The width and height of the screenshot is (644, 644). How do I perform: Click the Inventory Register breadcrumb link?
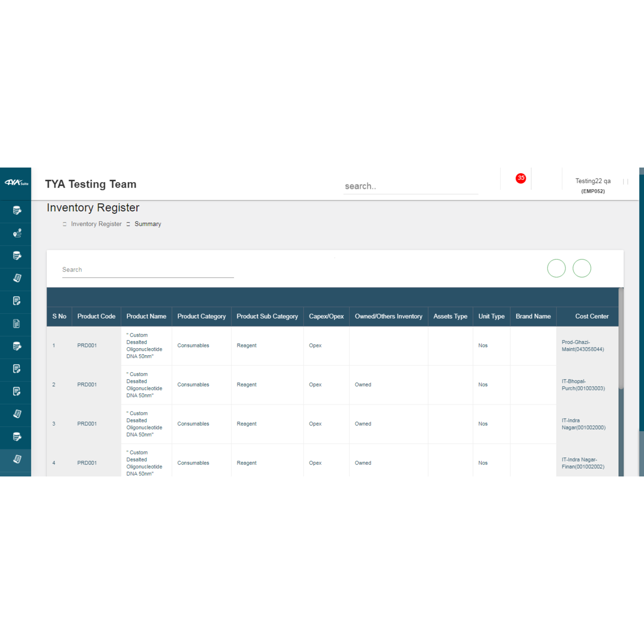coord(96,224)
